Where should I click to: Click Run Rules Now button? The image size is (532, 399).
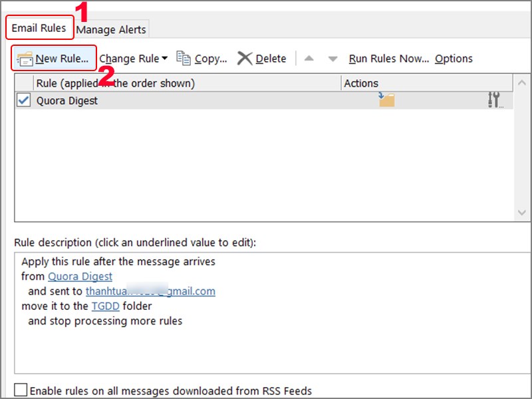[x=388, y=59]
